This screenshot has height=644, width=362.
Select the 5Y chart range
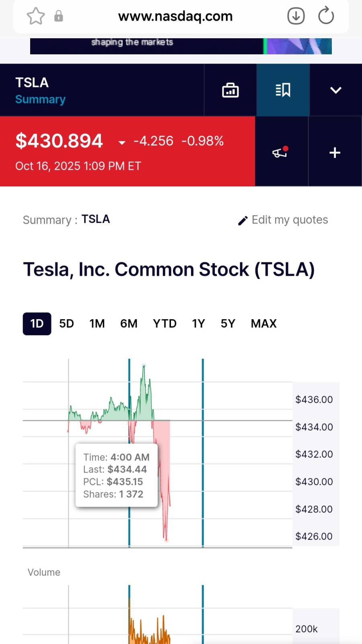tap(228, 324)
